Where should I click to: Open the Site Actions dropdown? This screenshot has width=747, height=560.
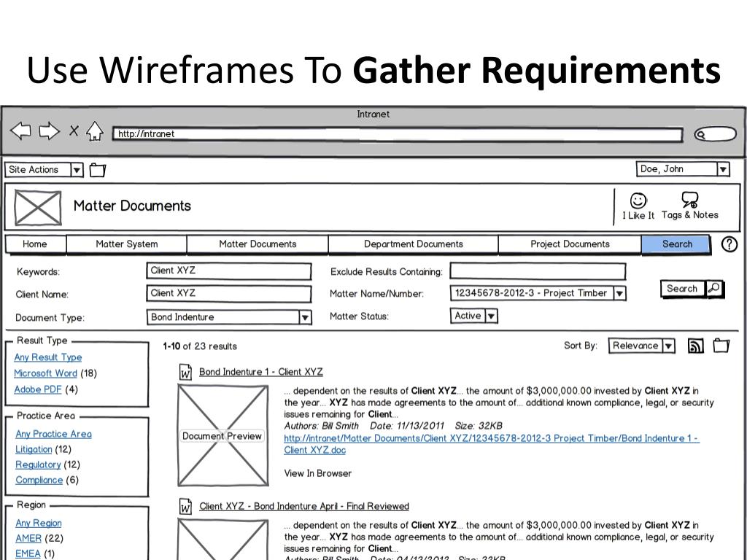[x=44, y=169]
